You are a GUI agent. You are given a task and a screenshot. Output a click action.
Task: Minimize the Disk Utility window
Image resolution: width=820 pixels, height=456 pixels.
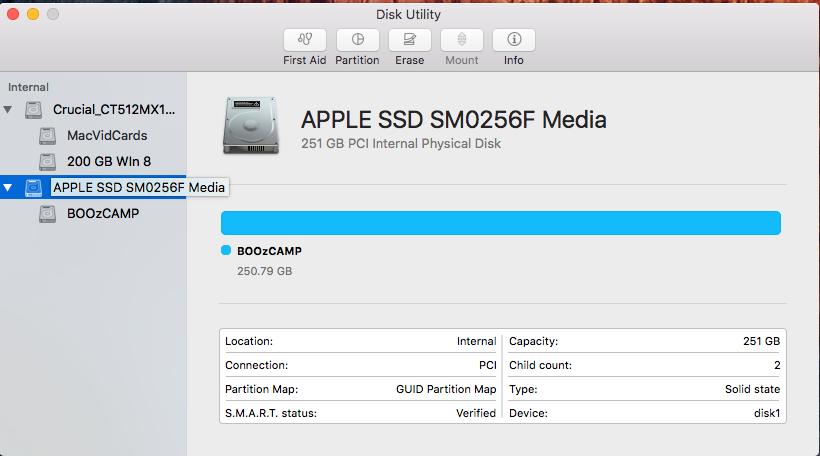[x=33, y=14]
